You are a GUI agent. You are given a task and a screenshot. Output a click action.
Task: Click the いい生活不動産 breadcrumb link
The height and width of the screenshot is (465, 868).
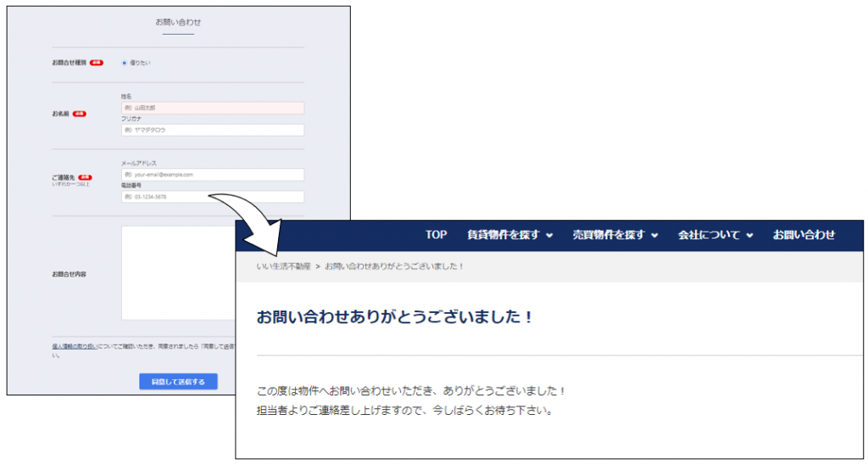(x=283, y=266)
